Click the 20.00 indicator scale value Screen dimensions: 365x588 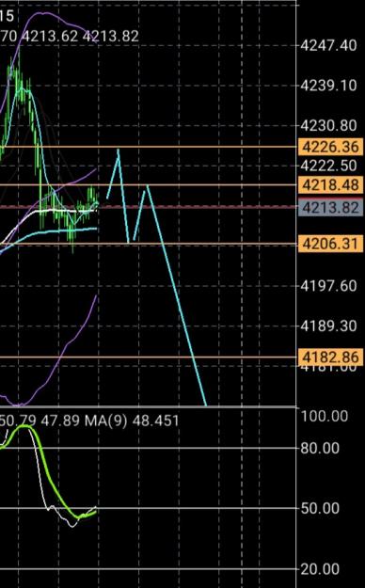320,569
